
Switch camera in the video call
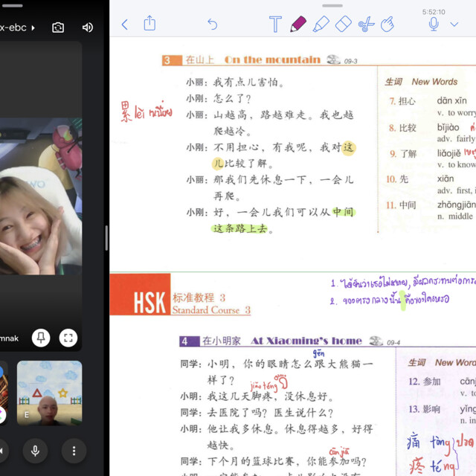pos(58,28)
